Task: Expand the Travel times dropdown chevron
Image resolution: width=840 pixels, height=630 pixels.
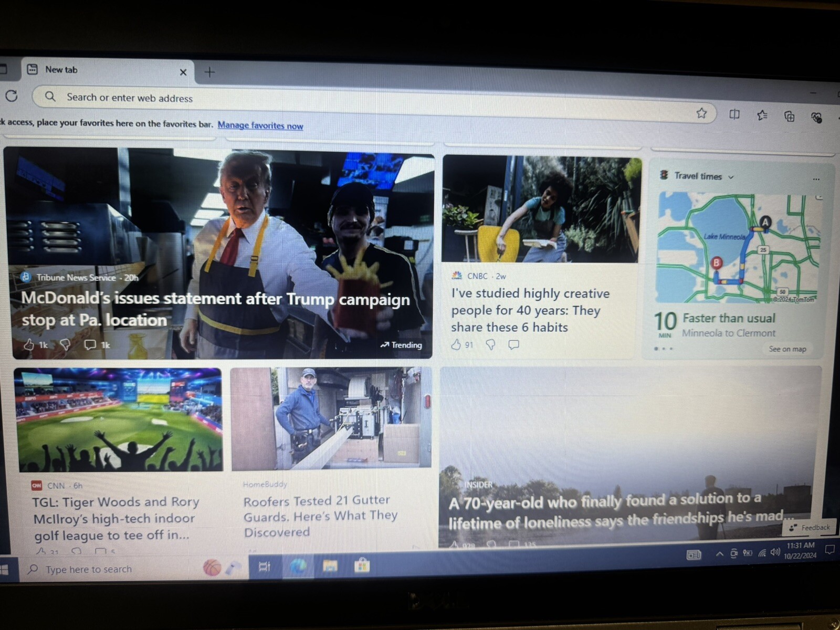Action: pyautogui.click(x=731, y=177)
